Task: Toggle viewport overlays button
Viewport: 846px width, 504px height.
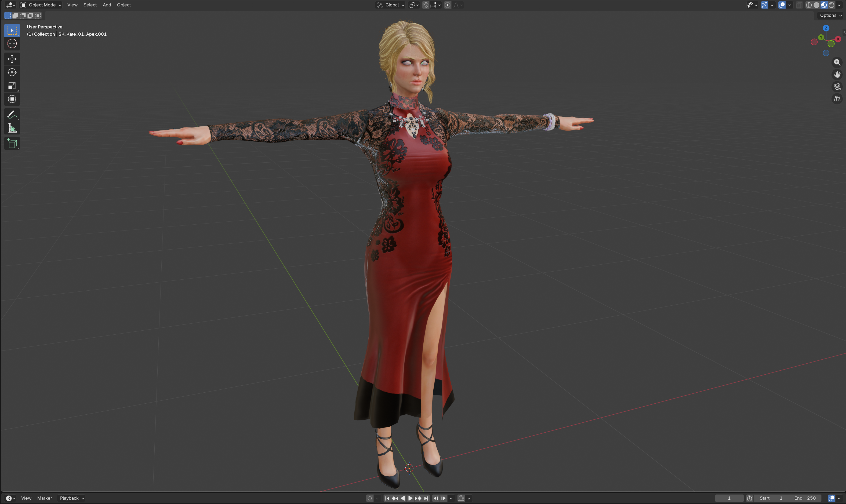Action: pos(782,5)
